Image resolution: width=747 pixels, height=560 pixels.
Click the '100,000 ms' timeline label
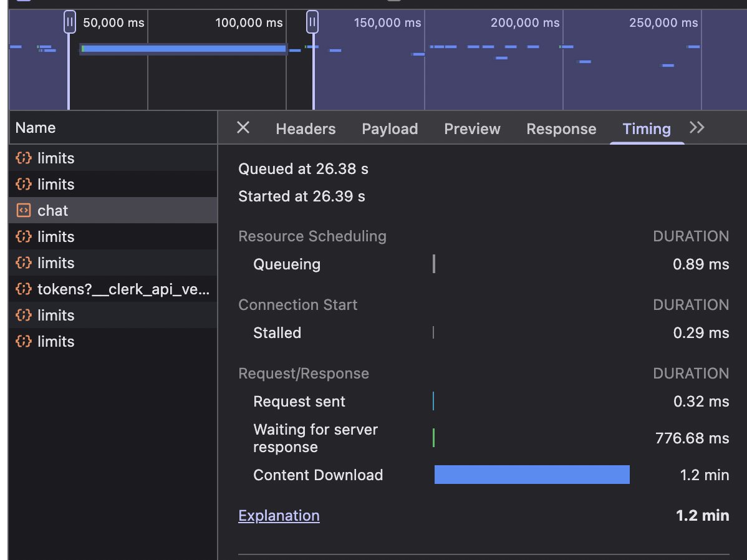point(249,22)
